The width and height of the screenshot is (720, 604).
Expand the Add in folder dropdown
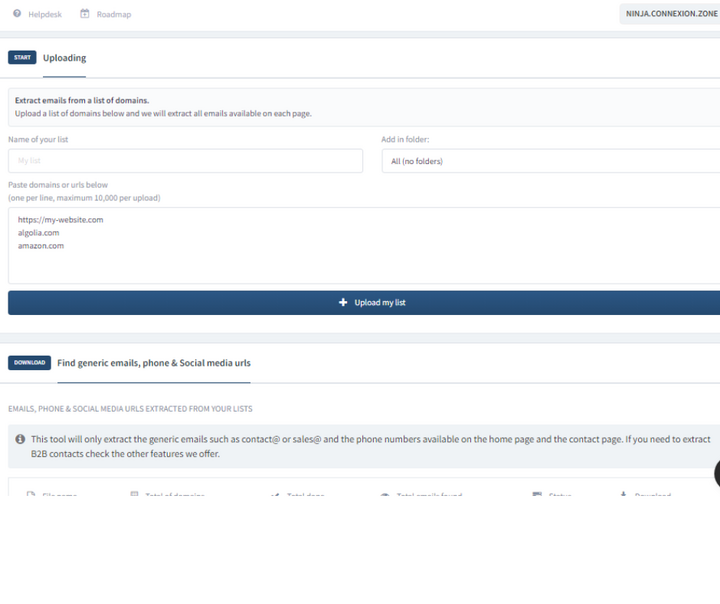[550, 161]
